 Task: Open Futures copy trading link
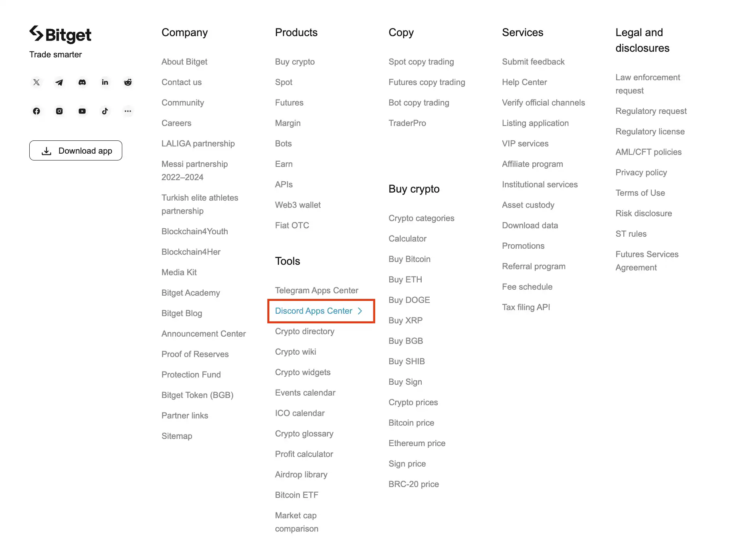pyautogui.click(x=427, y=82)
